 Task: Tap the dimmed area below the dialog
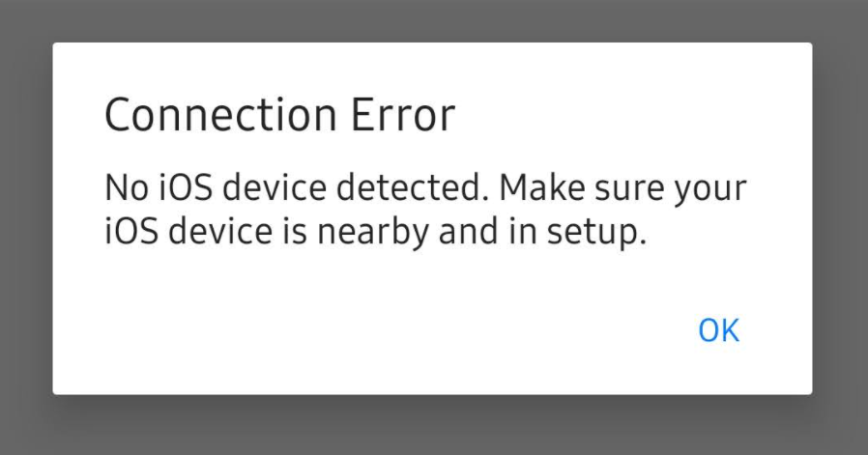[x=434, y=425]
